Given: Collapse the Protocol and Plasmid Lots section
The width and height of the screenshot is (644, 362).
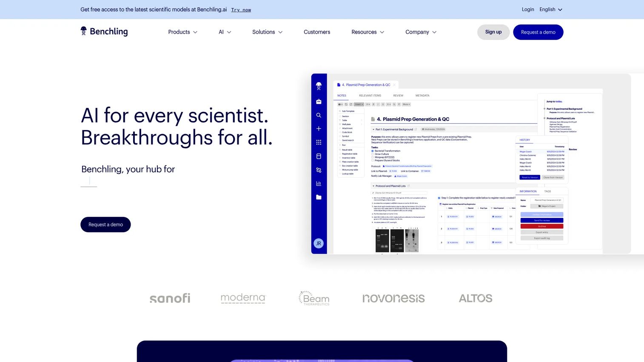Looking at the screenshot, I should click(x=373, y=186).
